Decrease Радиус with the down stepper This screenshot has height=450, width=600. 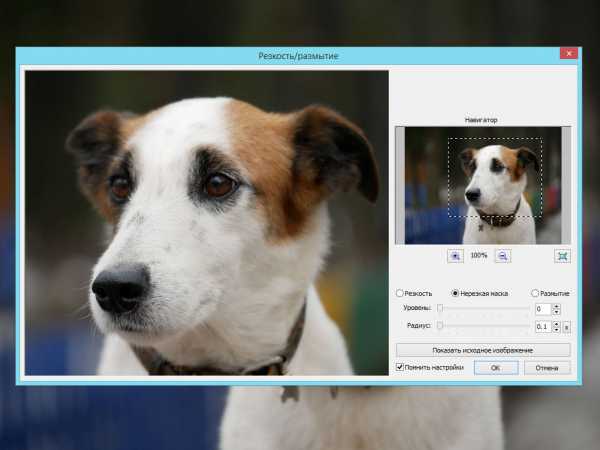pos(556,330)
